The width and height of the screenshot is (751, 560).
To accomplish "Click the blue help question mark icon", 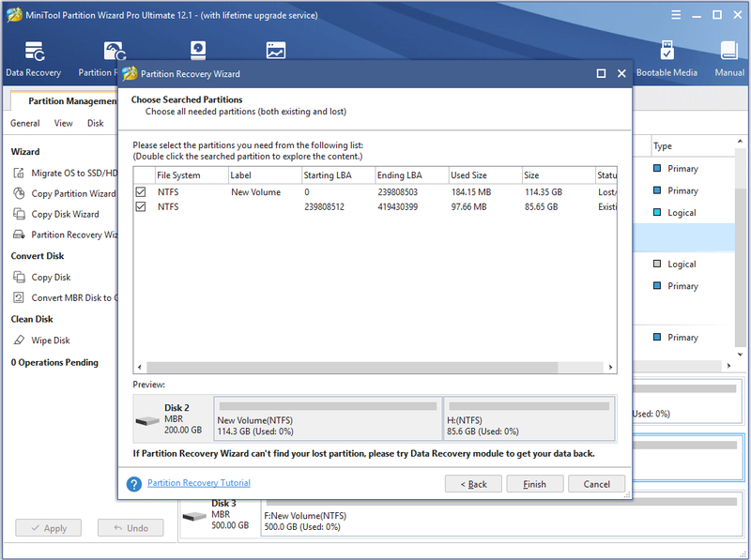I will tap(134, 484).
